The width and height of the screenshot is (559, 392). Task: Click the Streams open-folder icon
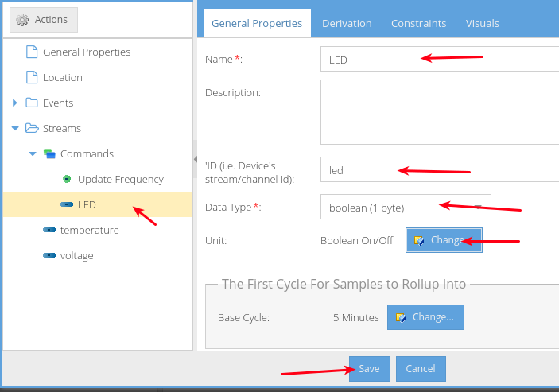(x=32, y=129)
